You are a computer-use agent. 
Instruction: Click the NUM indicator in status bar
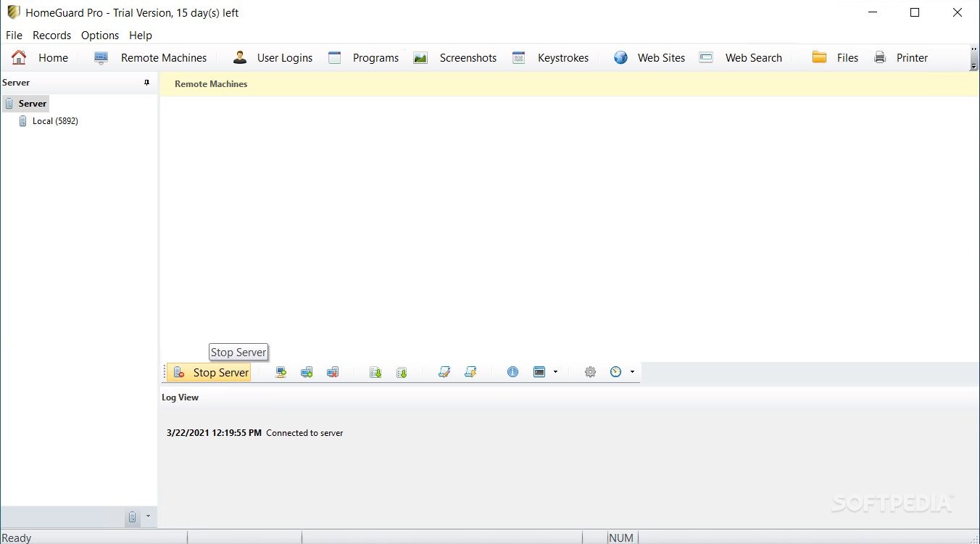(621, 537)
